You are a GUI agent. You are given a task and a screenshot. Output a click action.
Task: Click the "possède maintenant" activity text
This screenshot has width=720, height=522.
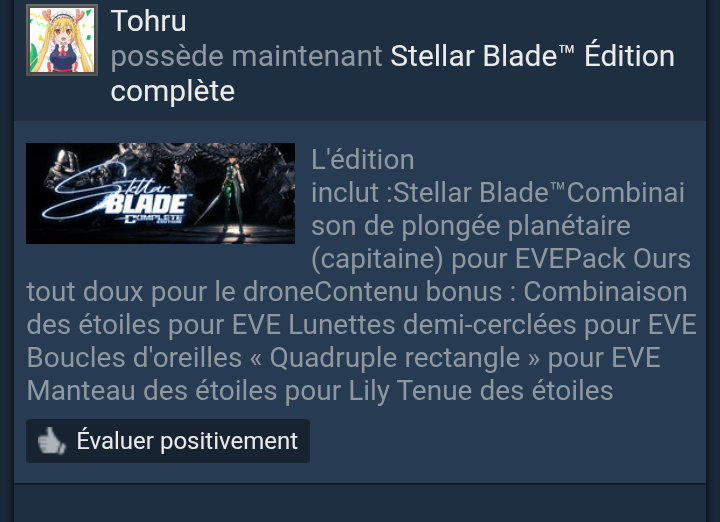(246, 56)
